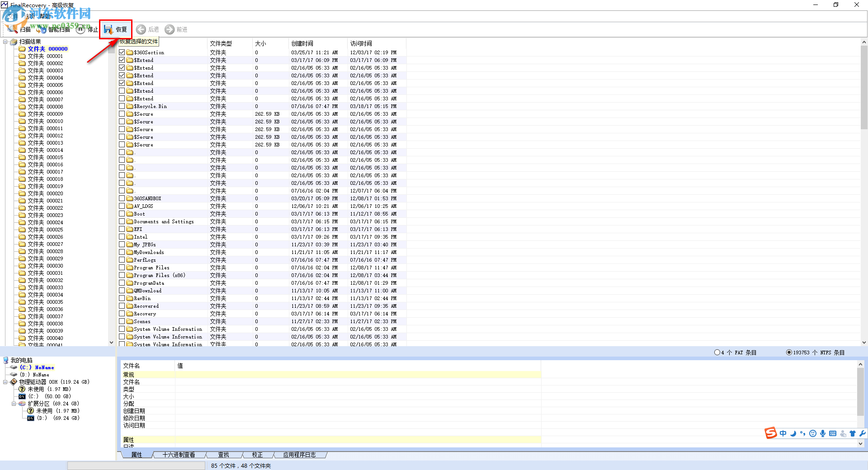This screenshot has width=868, height=470.
Task: Select the Program Files folder row
Action: (x=151, y=267)
